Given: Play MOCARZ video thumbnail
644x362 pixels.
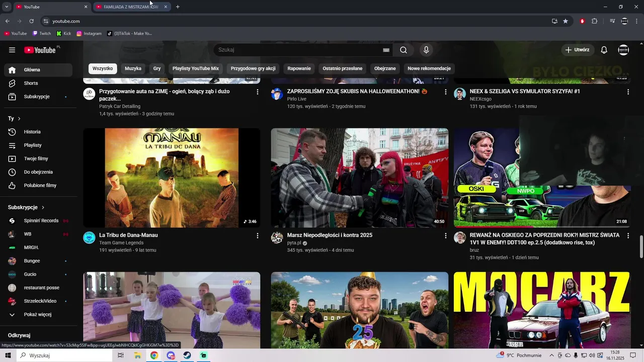Looking at the screenshot, I should (x=542, y=310).
